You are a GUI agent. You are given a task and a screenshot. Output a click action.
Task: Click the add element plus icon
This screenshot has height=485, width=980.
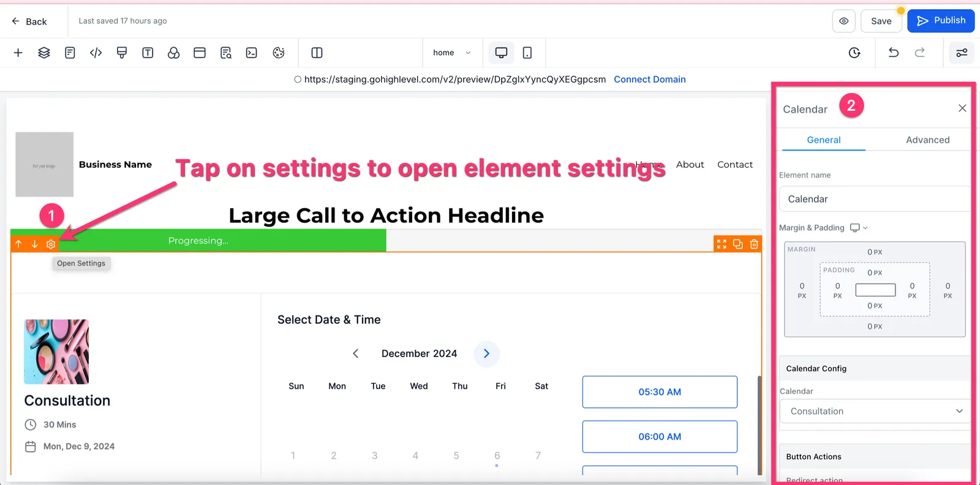click(18, 53)
